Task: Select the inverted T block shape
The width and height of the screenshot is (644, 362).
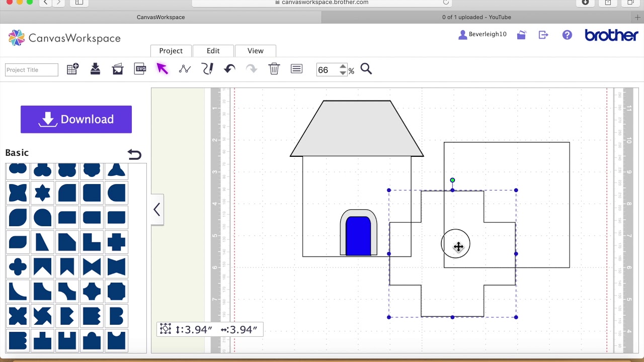Action: pos(42,340)
